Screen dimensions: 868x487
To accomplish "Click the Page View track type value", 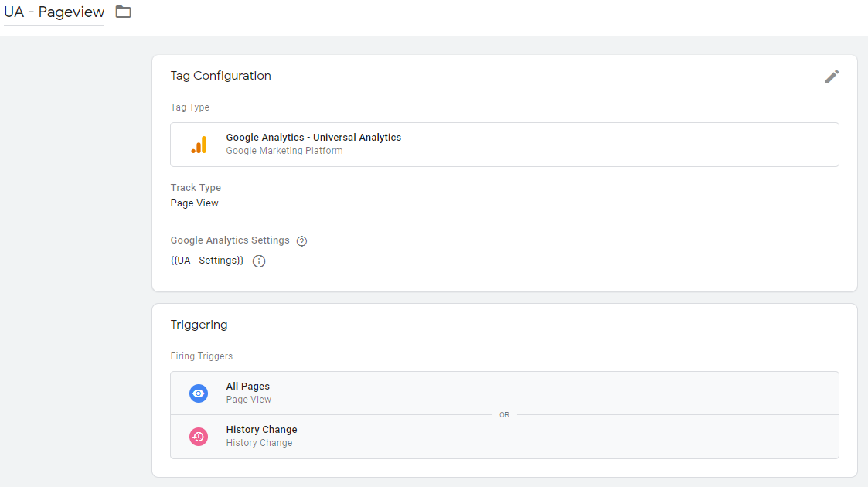I will [194, 203].
